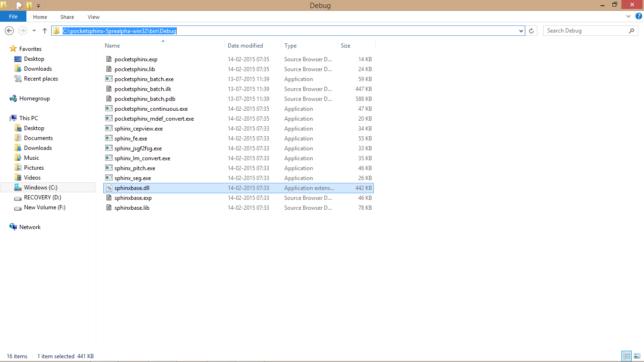Select the RECOVERY (D:) drive
The image size is (644, 362).
[x=42, y=197]
